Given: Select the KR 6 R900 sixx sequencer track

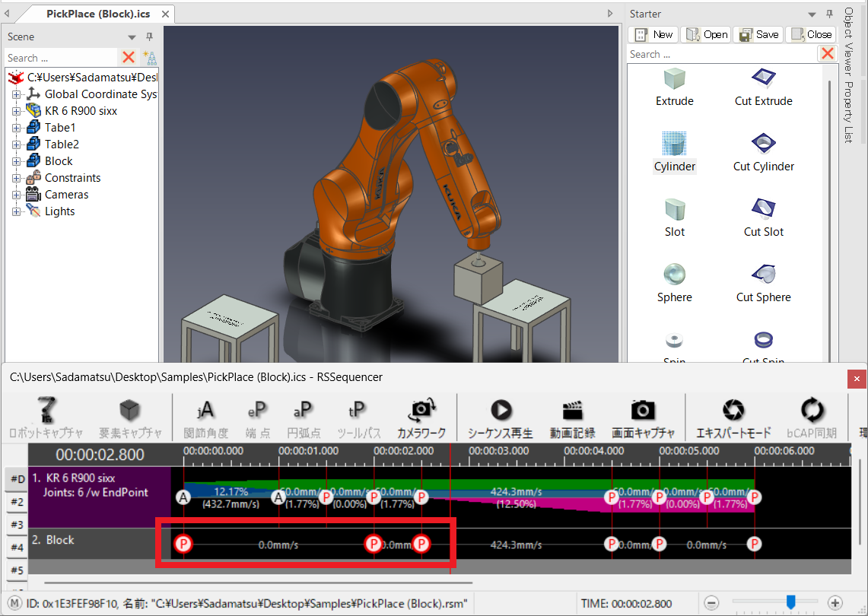Looking at the screenshot, I should click(100, 497).
